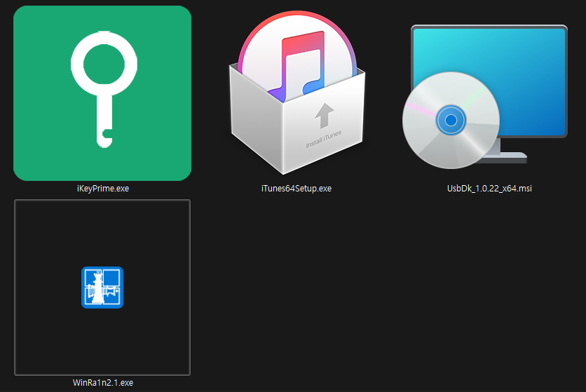Screen dimensions: 586x392
Task: Click the iTunes64Setup.exe file name
Action: 297,189
